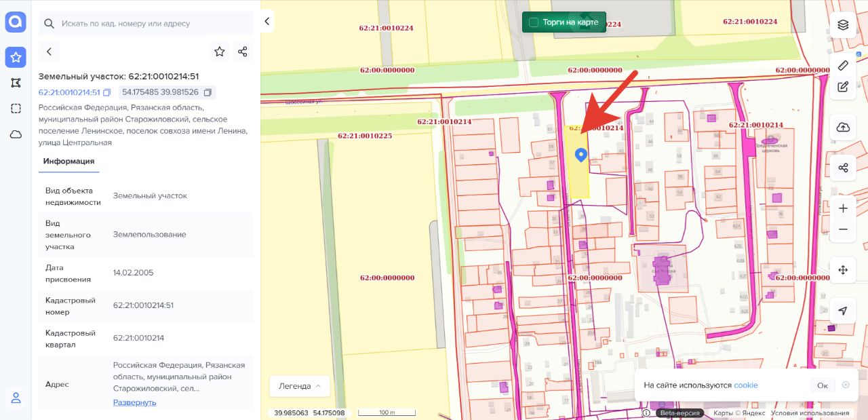Click the coordinates 54.175485 39.981526 chip
Image resolution: width=868 pixels, height=420 pixels.
(167, 92)
